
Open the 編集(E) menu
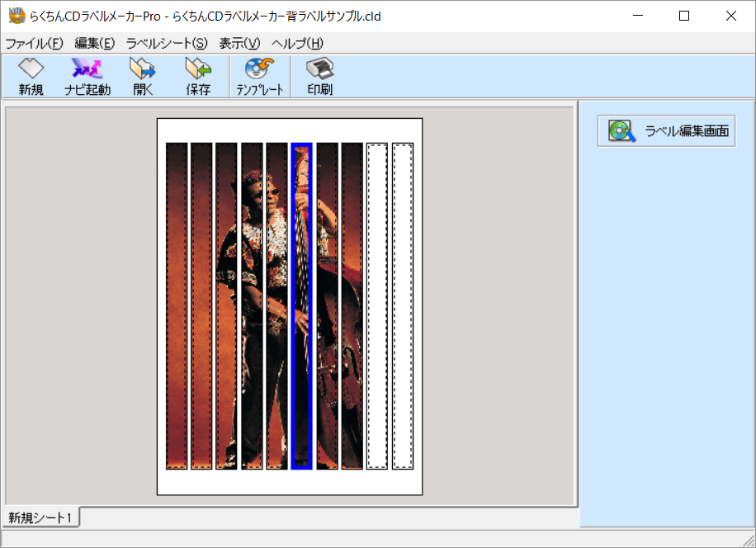[x=94, y=44]
